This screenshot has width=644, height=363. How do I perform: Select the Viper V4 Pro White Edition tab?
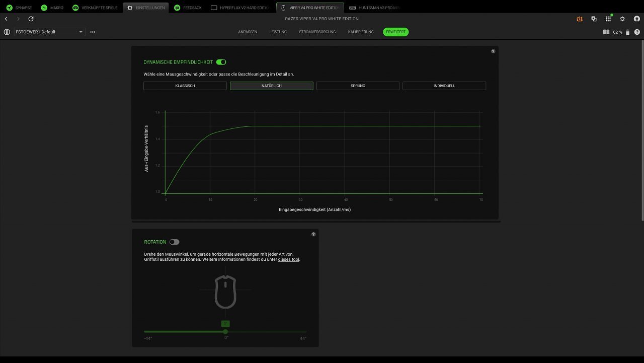[310, 8]
